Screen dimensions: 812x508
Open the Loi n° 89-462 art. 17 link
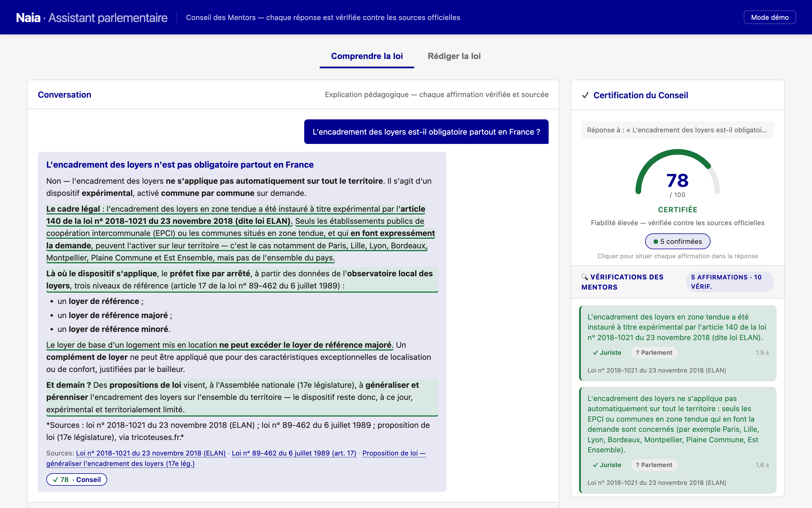point(294,453)
